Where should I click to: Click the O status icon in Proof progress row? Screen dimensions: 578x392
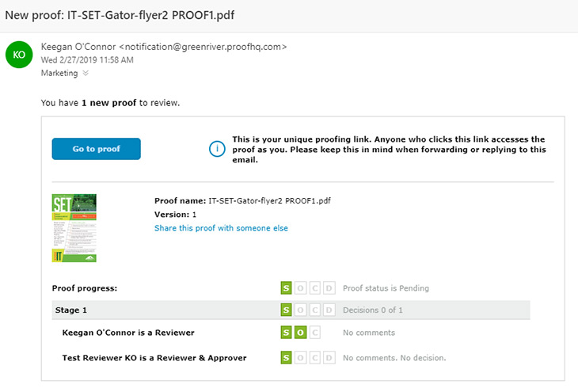click(300, 288)
